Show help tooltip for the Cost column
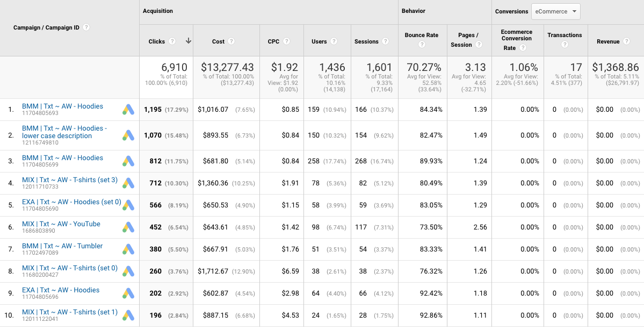The image size is (644, 330). [231, 41]
